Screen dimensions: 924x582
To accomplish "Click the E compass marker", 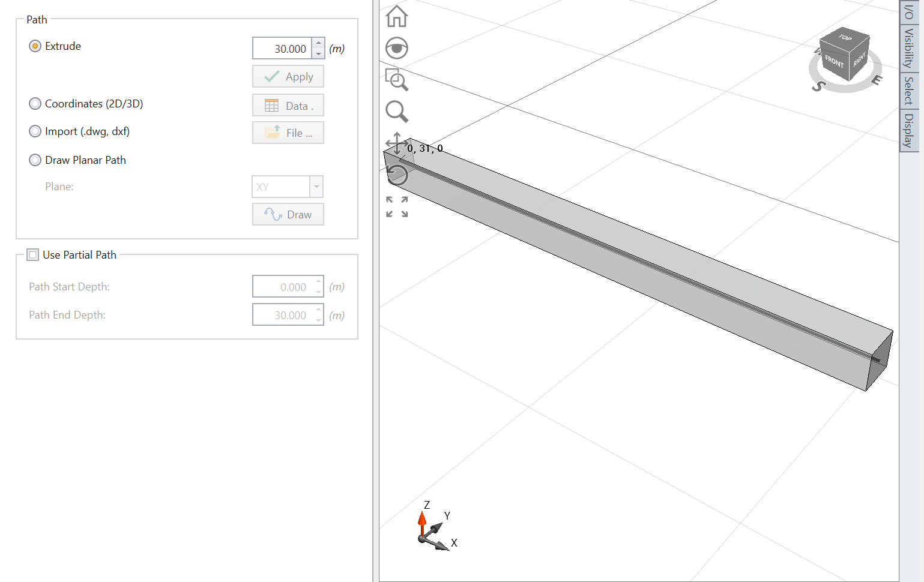I will pyautogui.click(x=877, y=80).
